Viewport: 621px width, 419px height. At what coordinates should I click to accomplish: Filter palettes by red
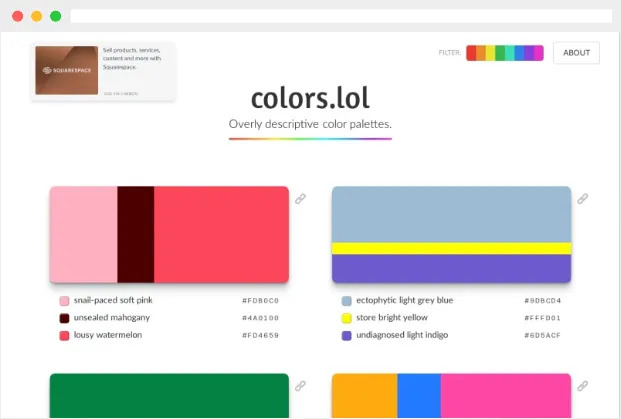coord(471,53)
